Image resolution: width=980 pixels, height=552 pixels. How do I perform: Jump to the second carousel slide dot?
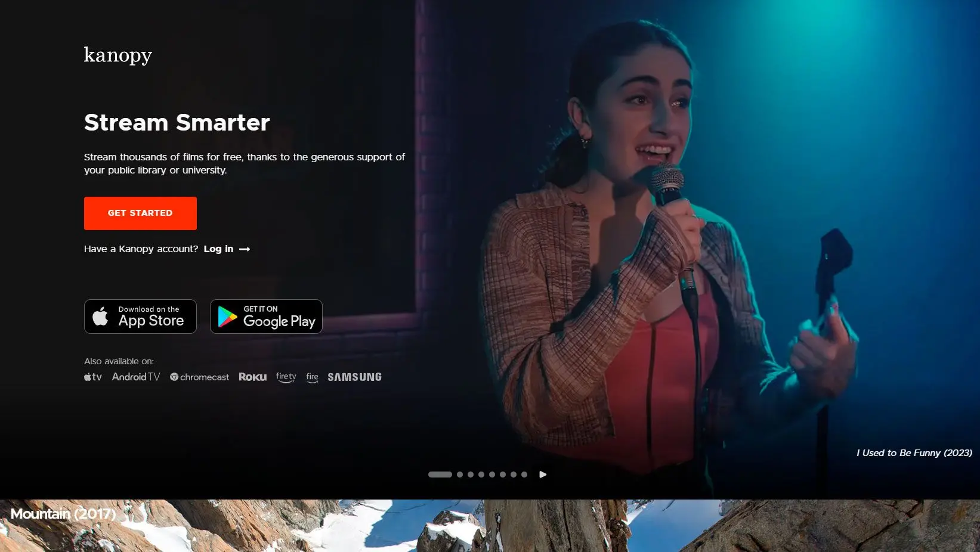[460, 475]
